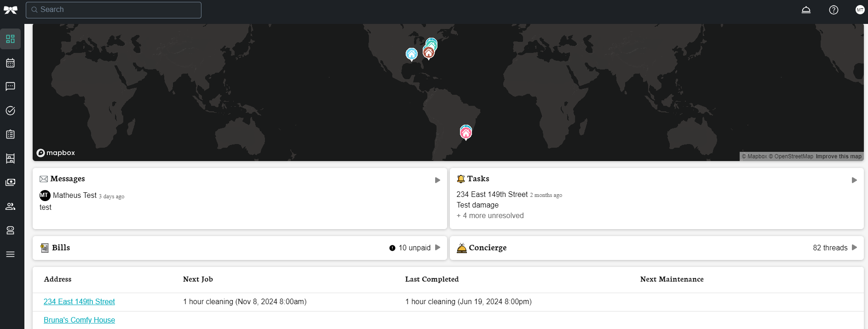The image size is (868, 329).
Task: Open the messages chat icon in sidebar
Action: pos(10,87)
